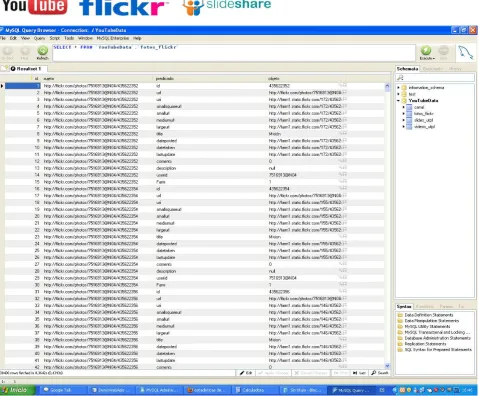Collapse the YouTubeData schema node
This screenshot has width=479, height=396.
pos(398,100)
